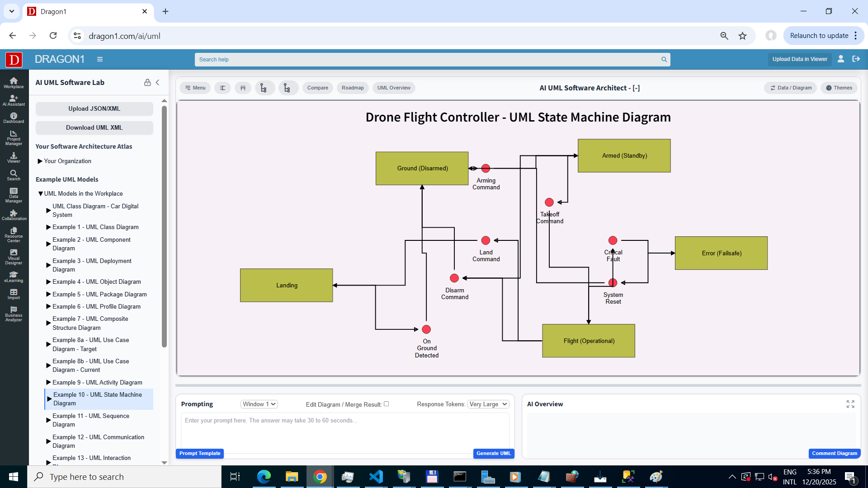Click the hamburger menu next to DRAGON1
This screenshot has height=488, width=868.
click(100, 59)
